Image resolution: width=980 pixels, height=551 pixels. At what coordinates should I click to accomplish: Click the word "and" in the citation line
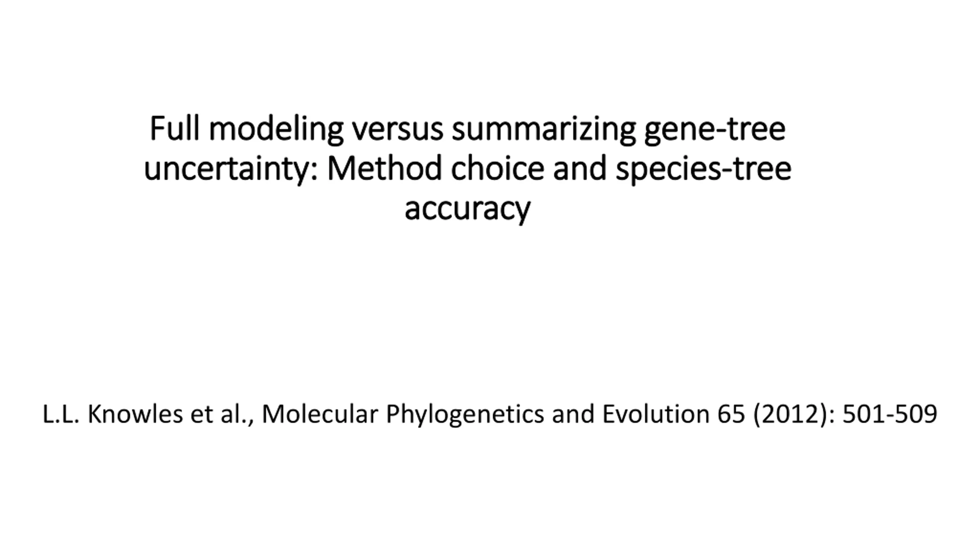pyautogui.click(x=573, y=414)
